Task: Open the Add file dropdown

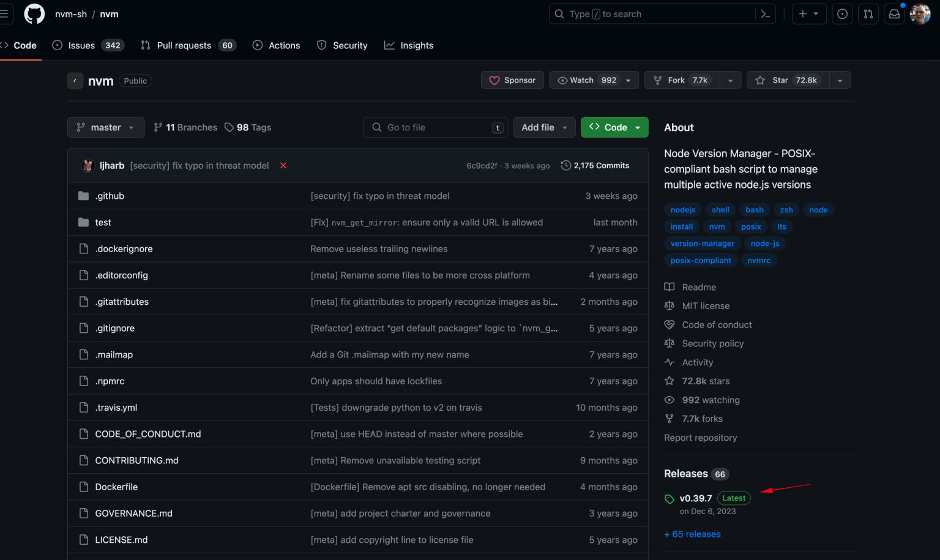Action: click(x=543, y=127)
